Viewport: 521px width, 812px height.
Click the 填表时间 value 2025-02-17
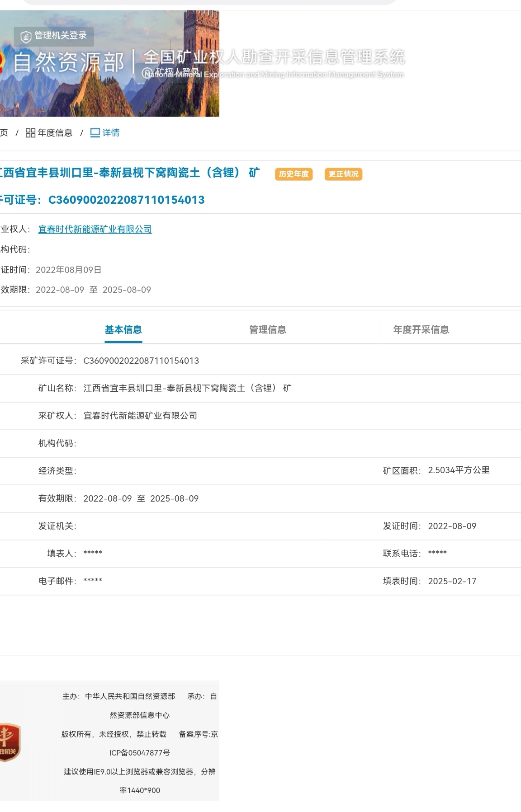452,581
